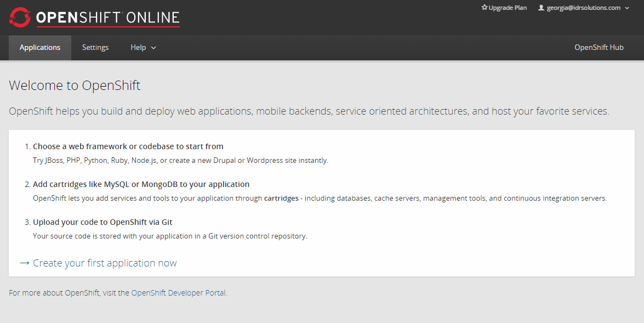Click the Welcome to OpenShift heading
This screenshot has height=323, width=644.
tap(75, 86)
